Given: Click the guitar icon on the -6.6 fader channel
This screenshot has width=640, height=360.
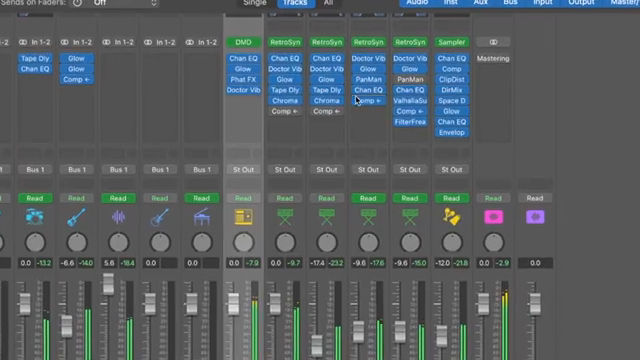Looking at the screenshot, I should click(76, 217).
